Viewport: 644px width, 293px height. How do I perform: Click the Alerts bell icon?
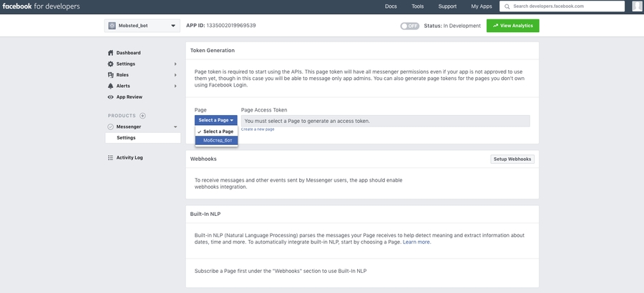(110, 86)
